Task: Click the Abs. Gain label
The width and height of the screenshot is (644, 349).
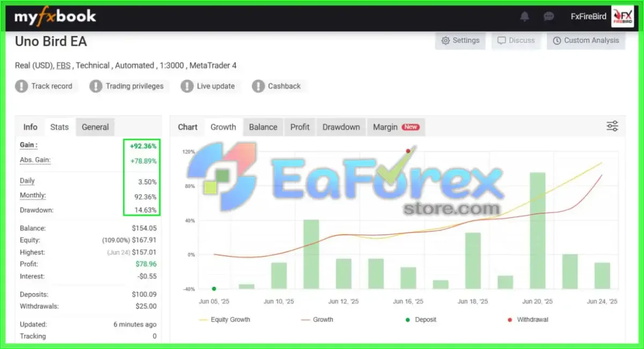Action: (x=35, y=159)
